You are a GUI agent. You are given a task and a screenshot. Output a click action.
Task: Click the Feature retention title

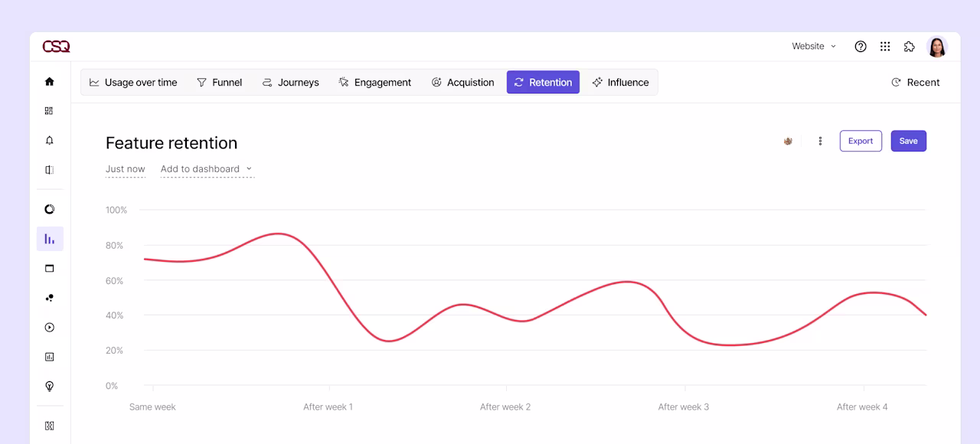[x=171, y=143]
